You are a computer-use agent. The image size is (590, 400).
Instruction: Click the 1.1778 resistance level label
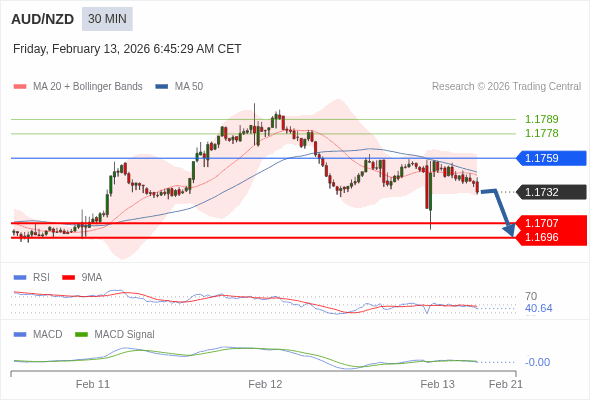tap(541, 133)
